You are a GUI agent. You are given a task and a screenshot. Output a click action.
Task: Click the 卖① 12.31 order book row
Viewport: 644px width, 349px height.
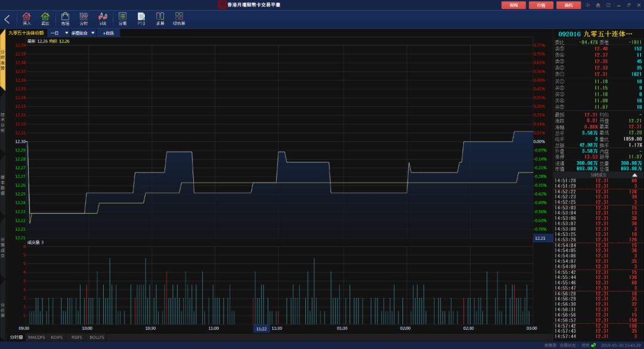598,74
